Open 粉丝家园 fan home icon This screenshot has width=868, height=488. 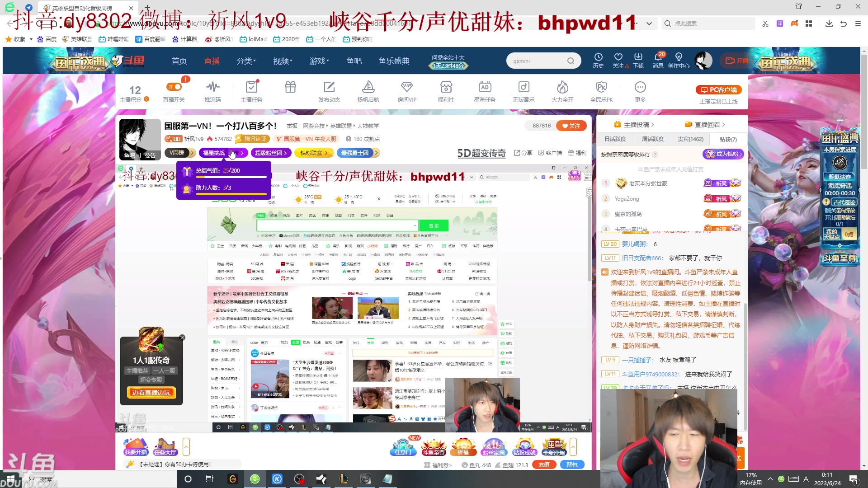point(494,446)
